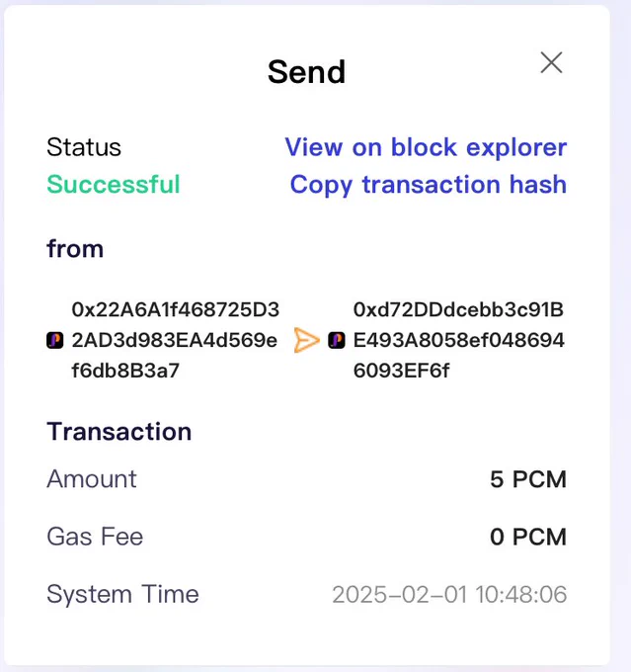The height and width of the screenshot is (672, 631).
Task: Click Copy transaction hash link
Action: coord(429,185)
